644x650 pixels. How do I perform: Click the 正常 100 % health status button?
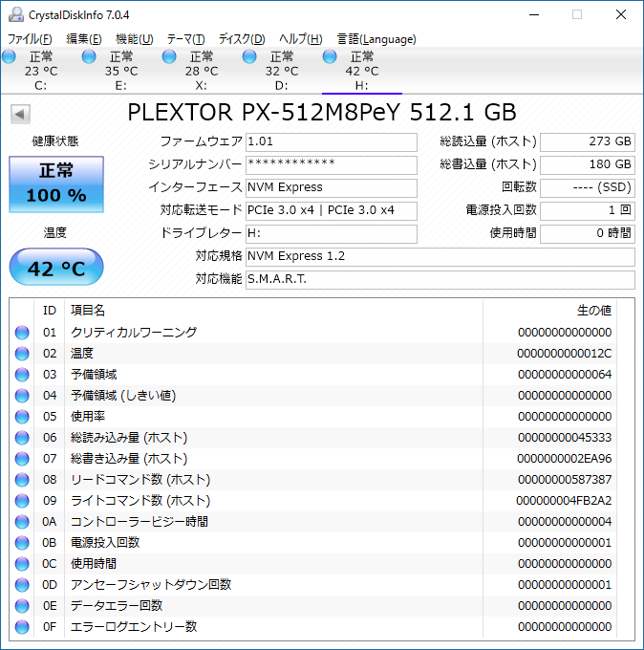56,184
